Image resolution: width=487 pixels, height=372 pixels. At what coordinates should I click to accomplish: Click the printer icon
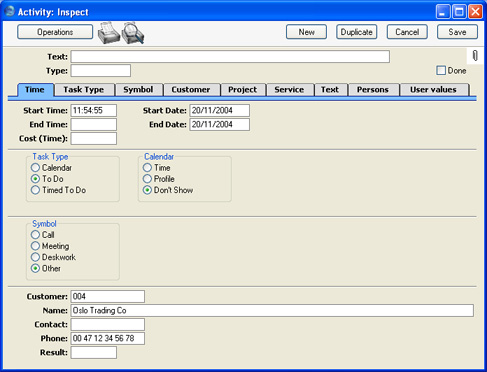(x=109, y=33)
